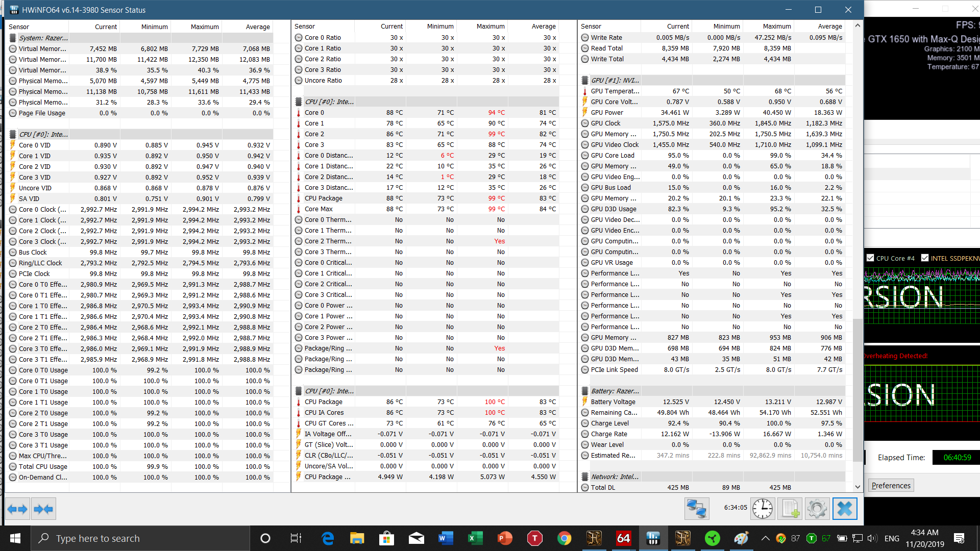The height and width of the screenshot is (551, 980).
Task: Switch to HWiNFO active taskbar icon
Action: pos(653,538)
